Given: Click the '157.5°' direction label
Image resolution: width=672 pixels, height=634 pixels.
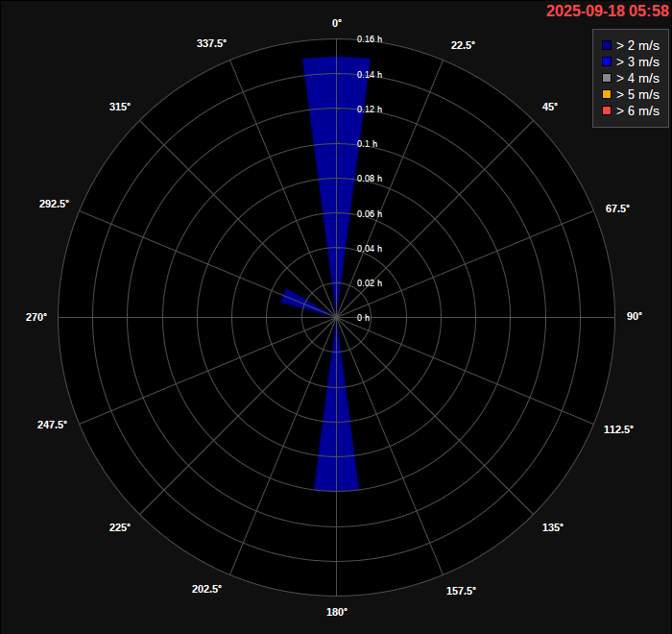Looking at the screenshot, I should [x=461, y=591].
